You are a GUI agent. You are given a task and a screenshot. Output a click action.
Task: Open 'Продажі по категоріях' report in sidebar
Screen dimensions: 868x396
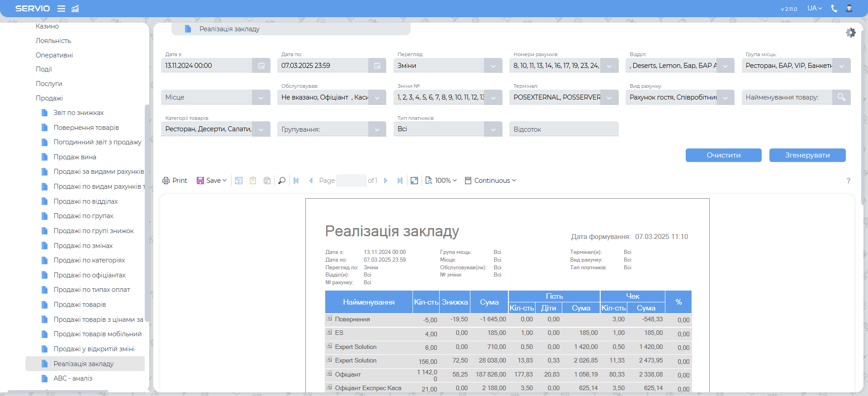[x=89, y=260]
